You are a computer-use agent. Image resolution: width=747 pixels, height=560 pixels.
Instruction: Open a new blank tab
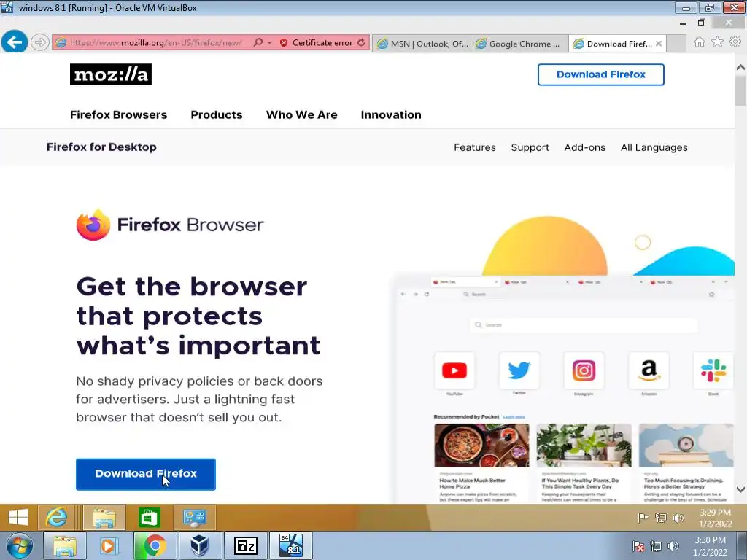tap(676, 44)
